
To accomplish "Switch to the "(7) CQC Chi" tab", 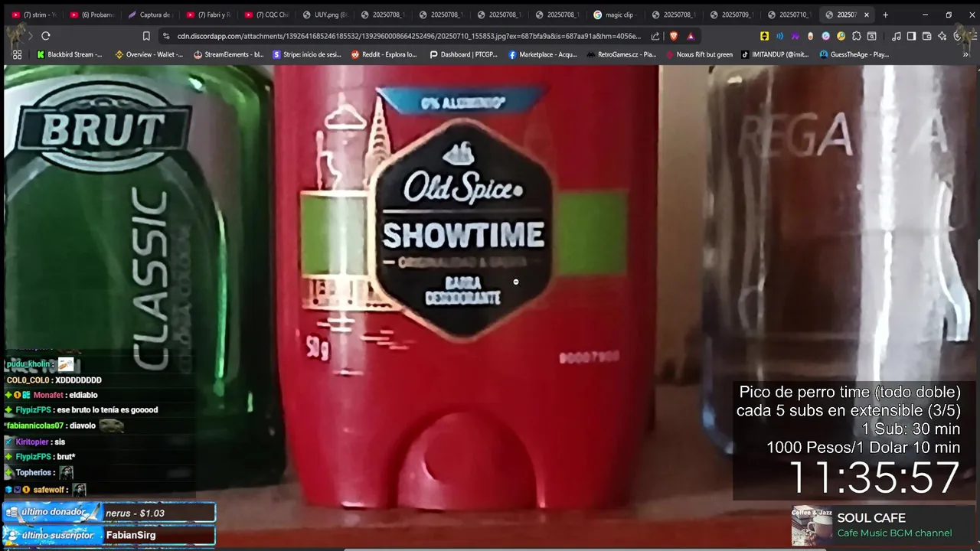I will click(266, 15).
